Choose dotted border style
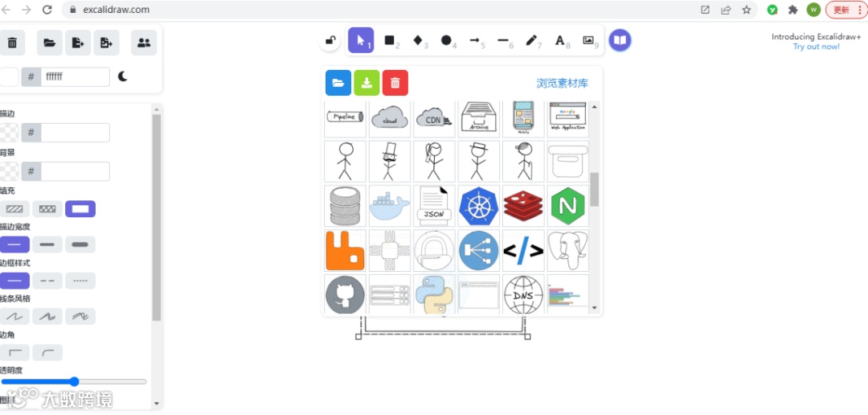Image resolution: width=868 pixels, height=415 pixels. click(80, 281)
